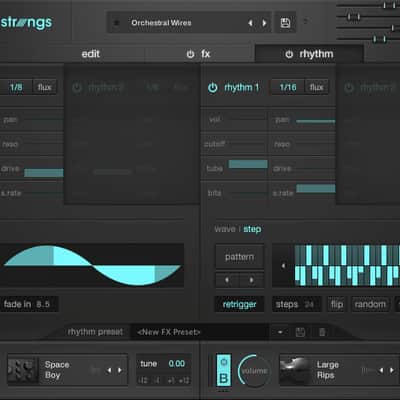The height and width of the screenshot is (400, 400).
Task: Click the dimmed icon beside Large Rips' arrows
Action: (367, 370)
